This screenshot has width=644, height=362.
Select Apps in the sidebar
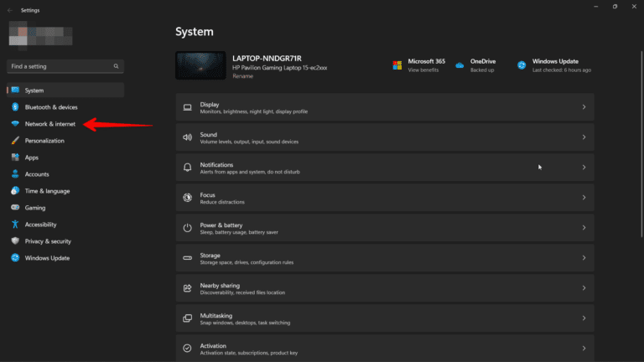[32, 158]
